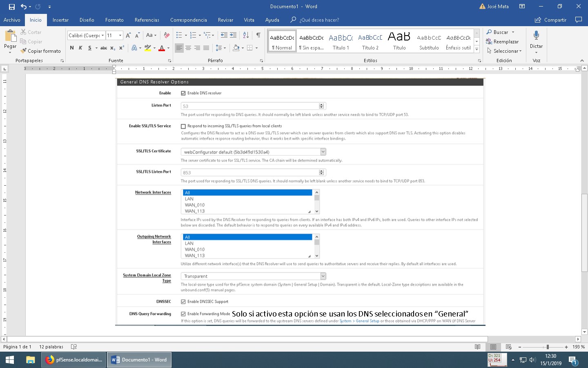Click the superscript icon
This screenshot has height=368, width=588.
coord(121,48)
